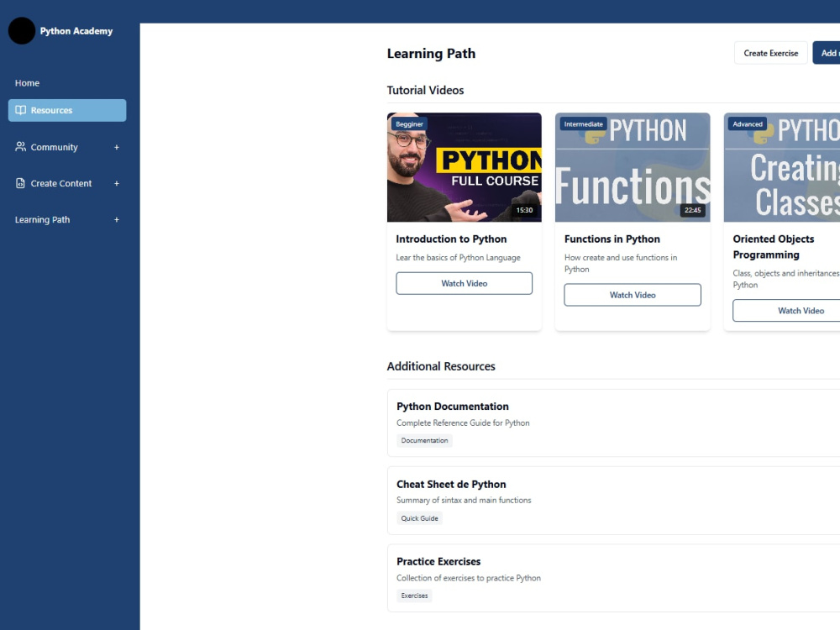The width and height of the screenshot is (840, 630).
Task: Watch Video for Introduction to Python
Action: [x=464, y=283]
